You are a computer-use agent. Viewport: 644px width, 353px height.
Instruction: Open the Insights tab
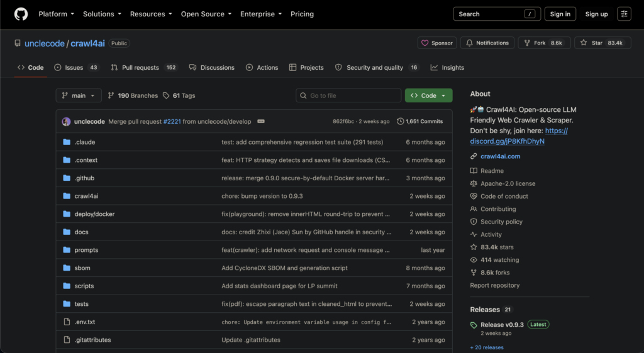tap(447, 68)
